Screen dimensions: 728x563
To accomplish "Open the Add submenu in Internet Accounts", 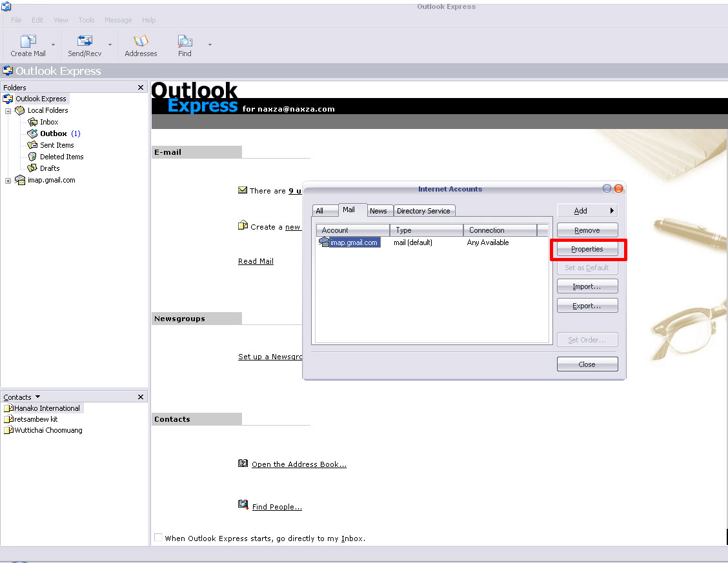I will pos(587,210).
